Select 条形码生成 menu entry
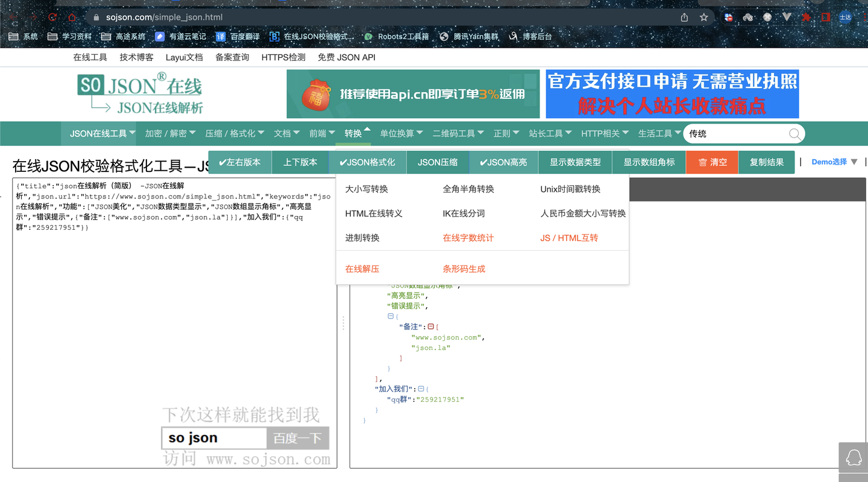Viewport: 868px width, 482px height. click(x=464, y=269)
